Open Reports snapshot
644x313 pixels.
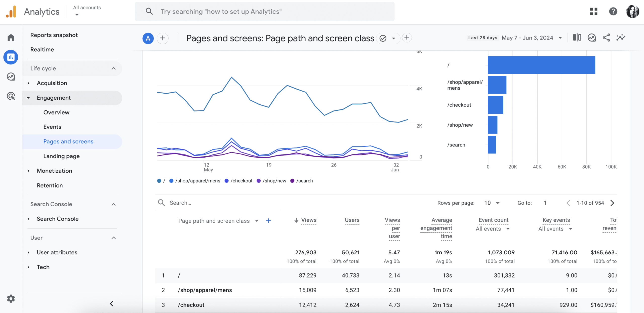(54, 35)
